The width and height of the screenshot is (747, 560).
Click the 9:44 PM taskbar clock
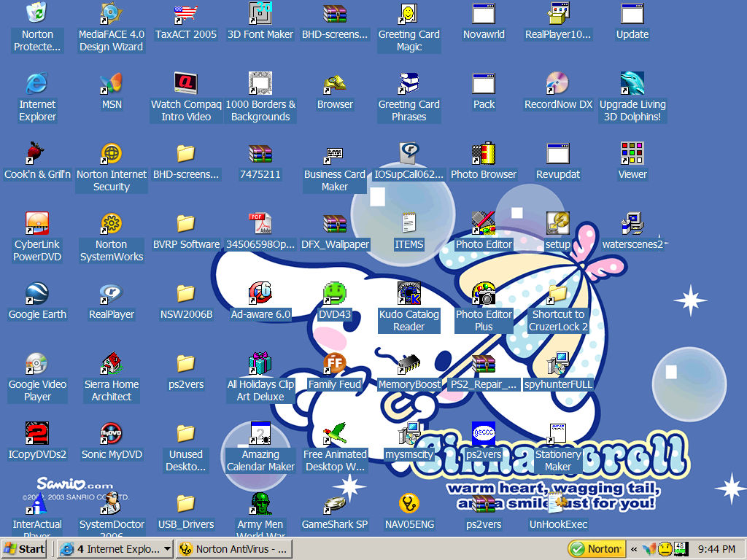pos(716,549)
